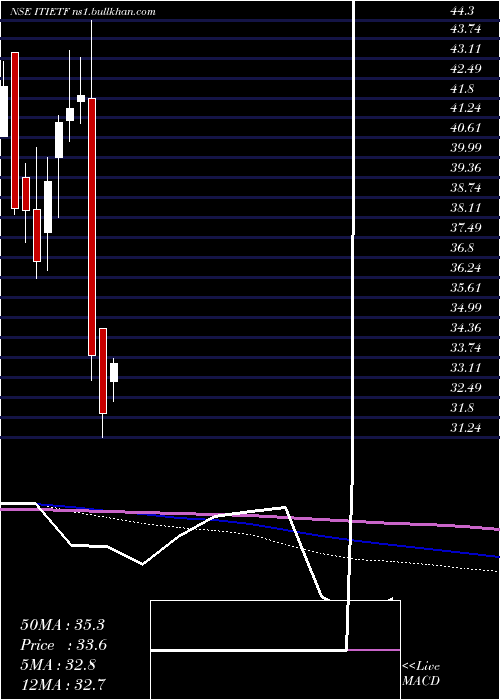Image resolution: width=500 pixels, height=700 pixels.
Task: Select the 44.3 price axis label
Action: pyautogui.click(x=462, y=12)
